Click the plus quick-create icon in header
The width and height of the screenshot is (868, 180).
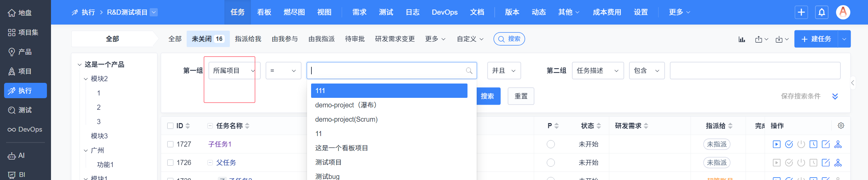coord(801,12)
